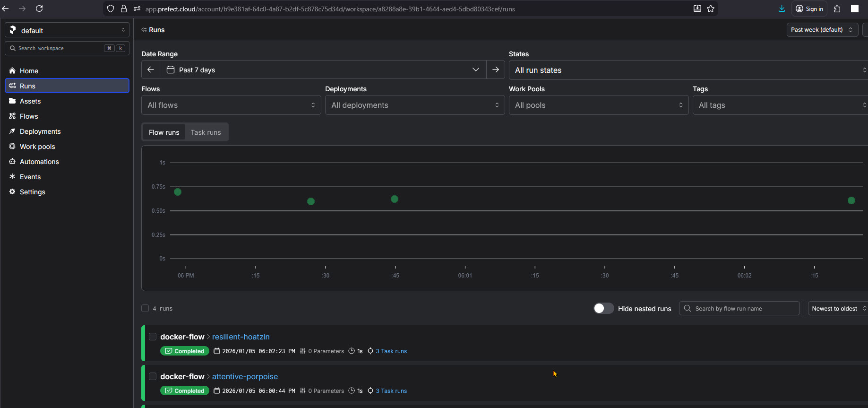Click the Home icon in sidebar
This screenshot has height=408, width=868.
click(x=12, y=71)
